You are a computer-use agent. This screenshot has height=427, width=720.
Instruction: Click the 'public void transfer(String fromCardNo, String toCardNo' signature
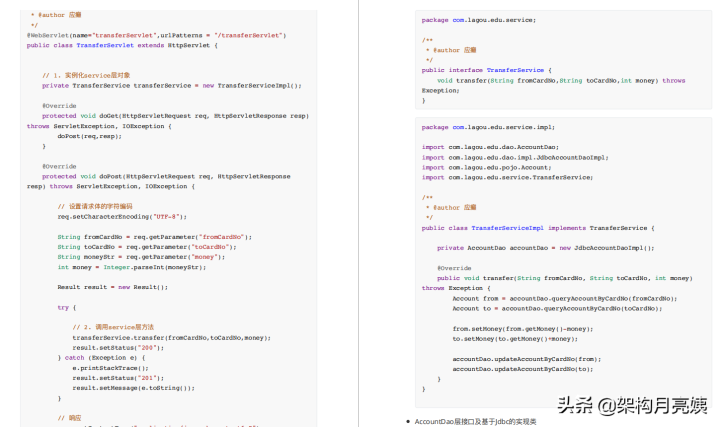(x=565, y=278)
